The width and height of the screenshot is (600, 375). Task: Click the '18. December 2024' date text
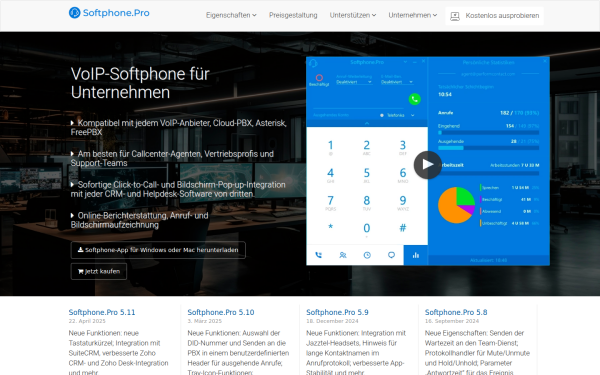[332, 321]
